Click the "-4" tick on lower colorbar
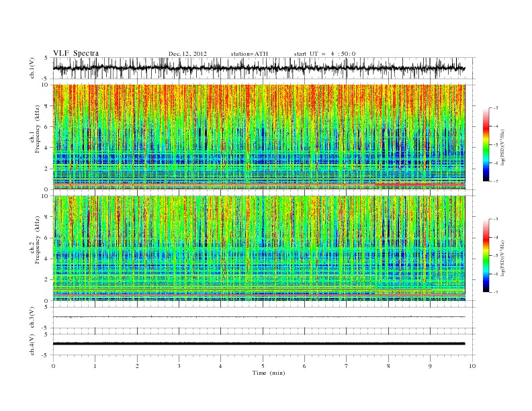Viewport: 532px width, 411px height. coord(496,237)
